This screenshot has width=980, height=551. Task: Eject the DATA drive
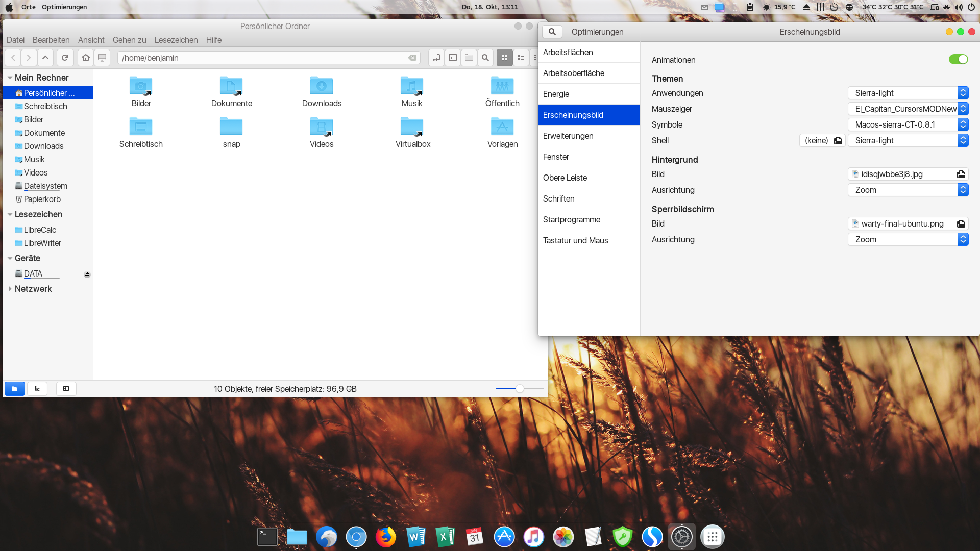(87, 274)
